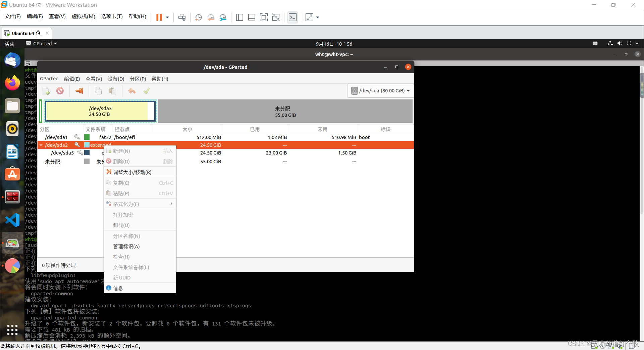This screenshot has width=644, height=350.
Task: Click VMware console view icon
Action: tap(292, 17)
